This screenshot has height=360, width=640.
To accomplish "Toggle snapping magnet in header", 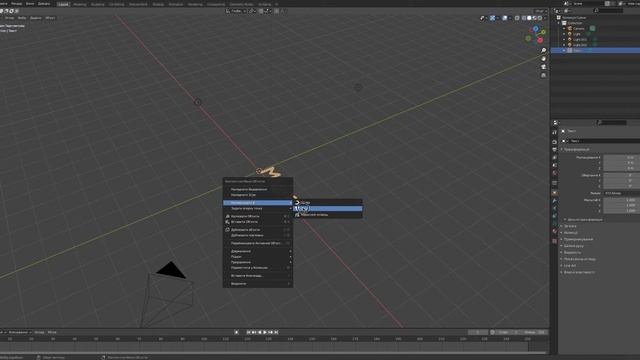I will click(x=261, y=11).
